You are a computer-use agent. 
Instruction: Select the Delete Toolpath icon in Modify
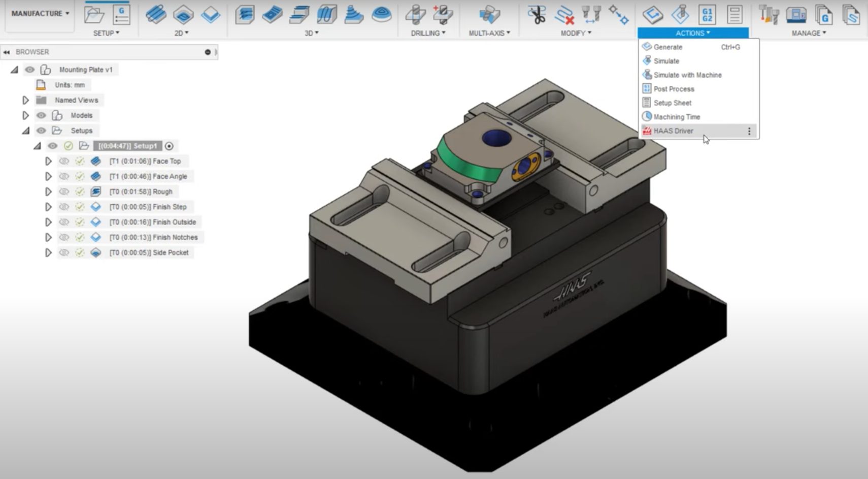tap(564, 15)
